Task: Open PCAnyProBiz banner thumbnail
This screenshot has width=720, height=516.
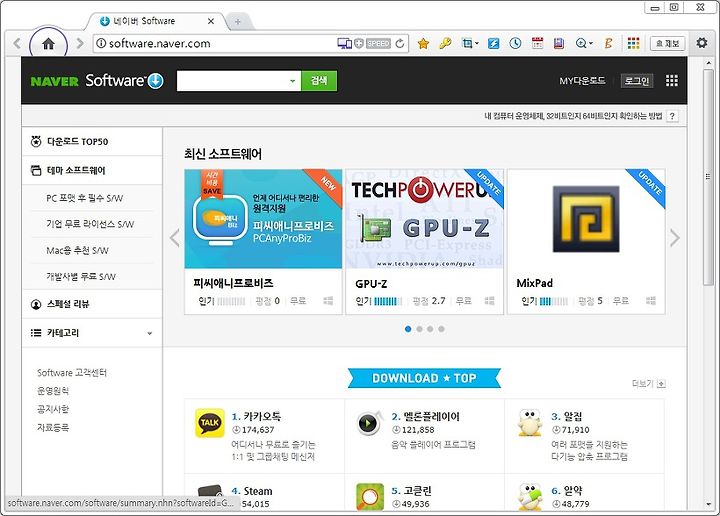Action: point(263,219)
